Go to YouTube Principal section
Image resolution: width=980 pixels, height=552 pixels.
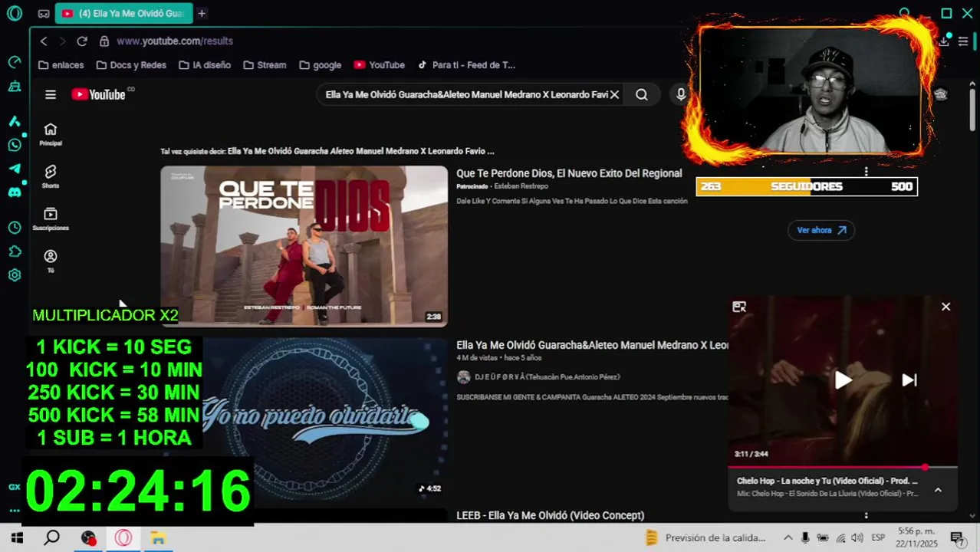coord(51,134)
